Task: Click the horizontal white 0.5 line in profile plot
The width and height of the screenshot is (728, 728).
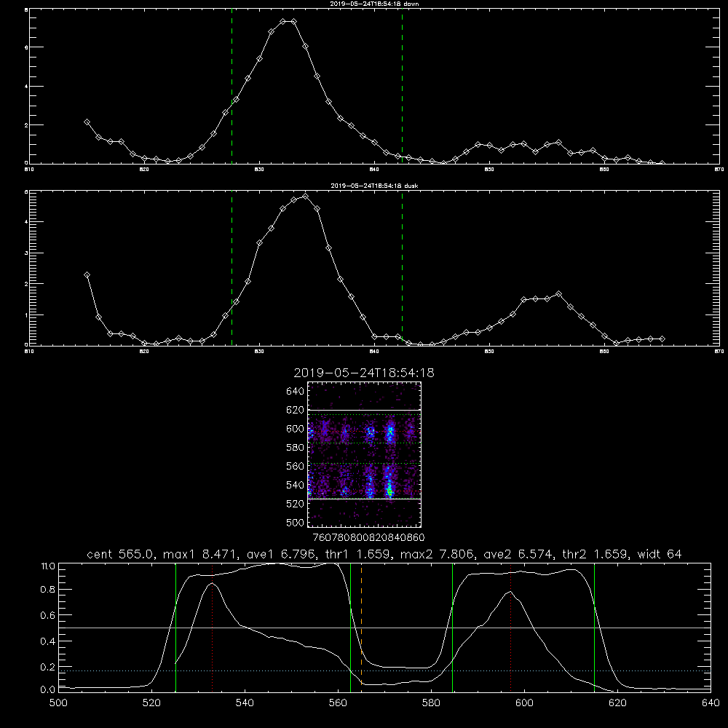Action: (384, 628)
